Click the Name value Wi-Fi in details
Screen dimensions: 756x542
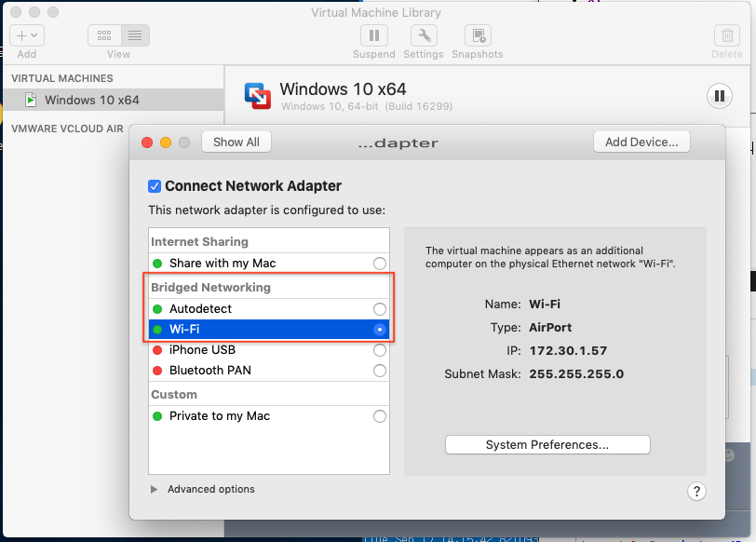tap(545, 305)
